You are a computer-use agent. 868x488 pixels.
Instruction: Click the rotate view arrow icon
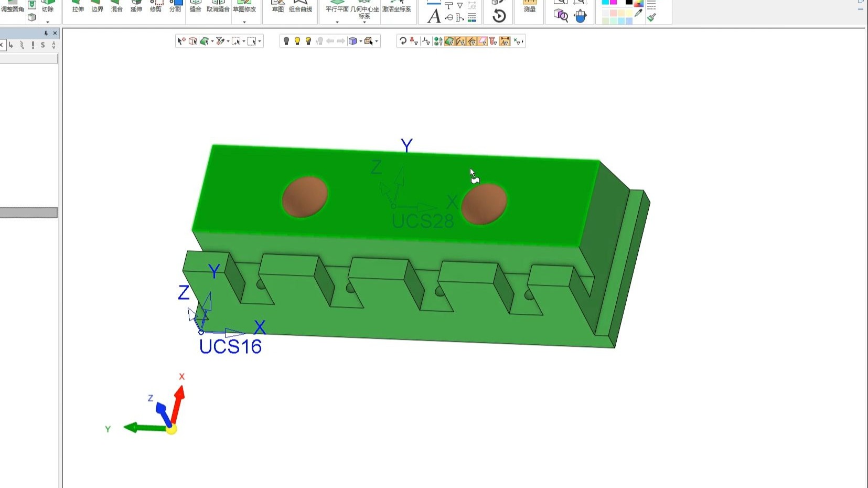pyautogui.click(x=402, y=41)
